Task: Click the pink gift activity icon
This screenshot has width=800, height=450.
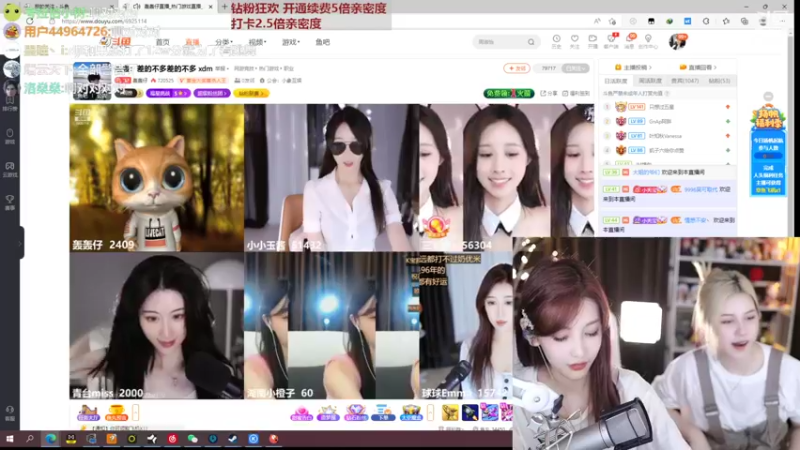Action: pos(301,412)
